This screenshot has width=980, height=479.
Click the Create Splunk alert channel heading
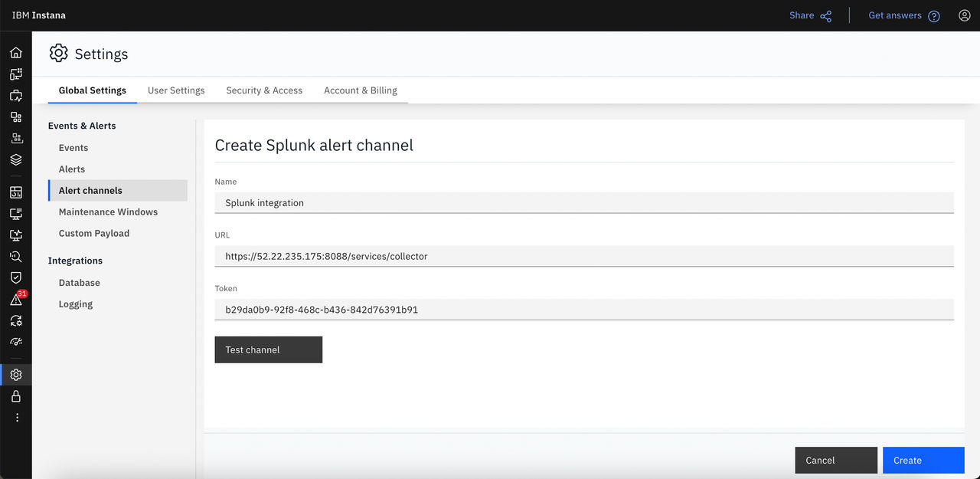[x=314, y=145]
